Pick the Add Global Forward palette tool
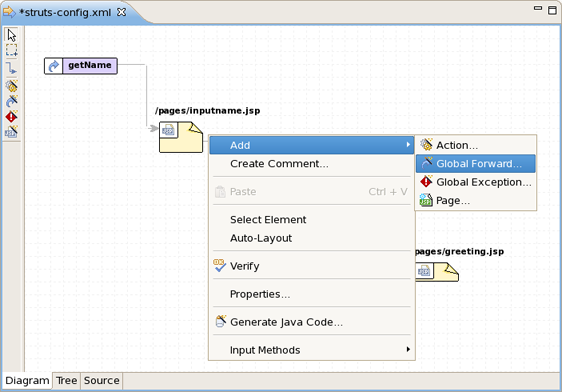 (x=11, y=101)
